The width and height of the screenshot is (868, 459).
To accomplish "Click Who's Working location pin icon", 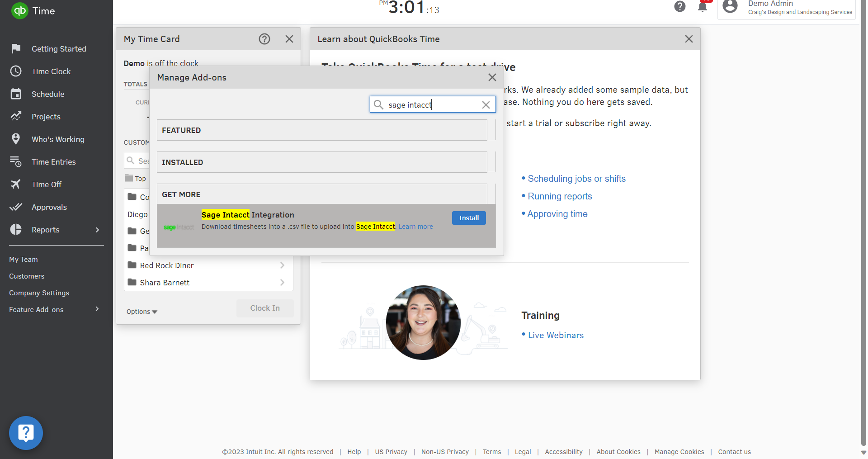I will [x=16, y=139].
